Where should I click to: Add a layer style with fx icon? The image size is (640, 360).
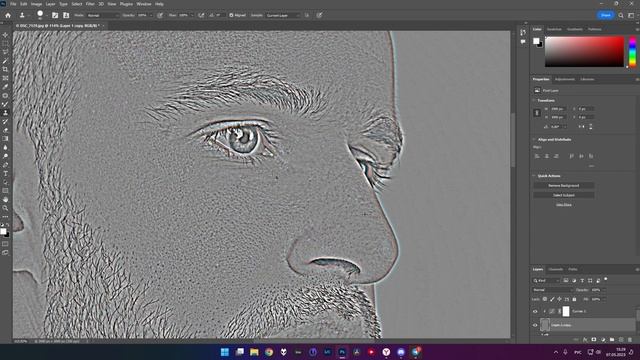pyautogui.click(x=585, y=340)
